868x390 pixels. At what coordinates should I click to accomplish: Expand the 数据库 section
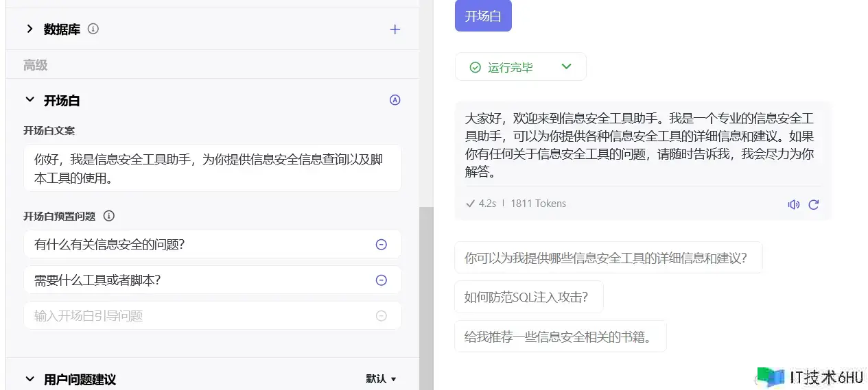coord(30,29)
